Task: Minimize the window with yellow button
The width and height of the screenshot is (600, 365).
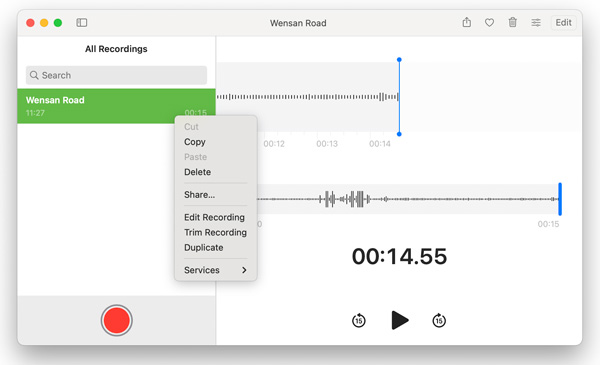Action: [44, 23]
